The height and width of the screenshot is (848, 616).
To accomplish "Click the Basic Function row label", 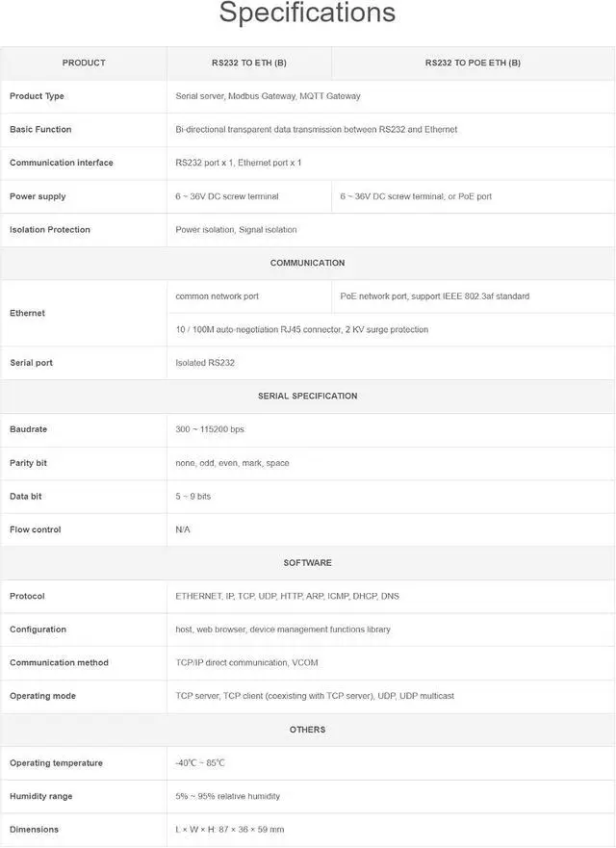I will [x=40, y=129].
